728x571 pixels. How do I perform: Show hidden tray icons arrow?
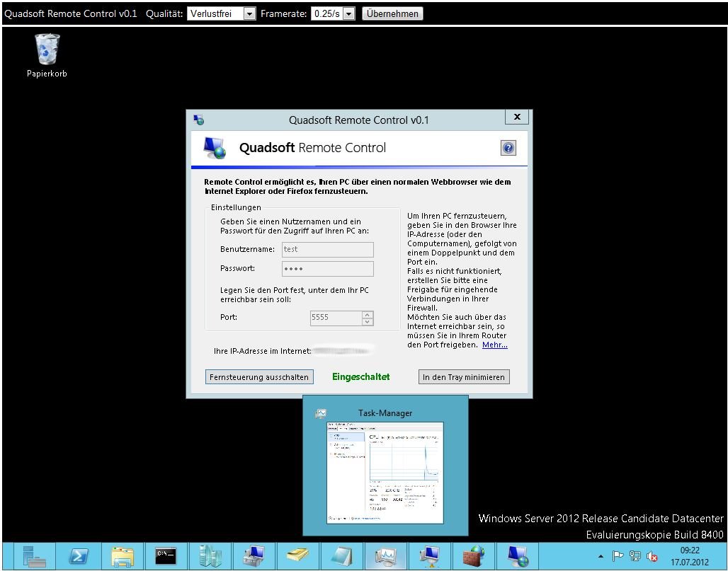[x=601, y=557]
